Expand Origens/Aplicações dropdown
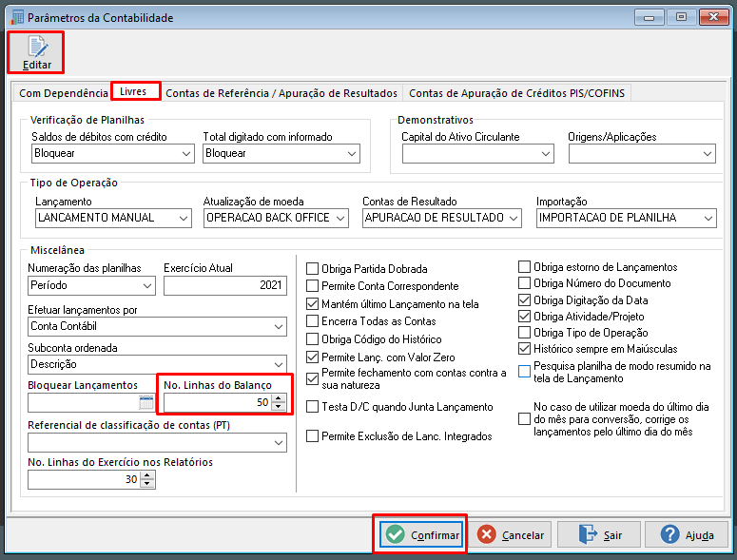 642,154
